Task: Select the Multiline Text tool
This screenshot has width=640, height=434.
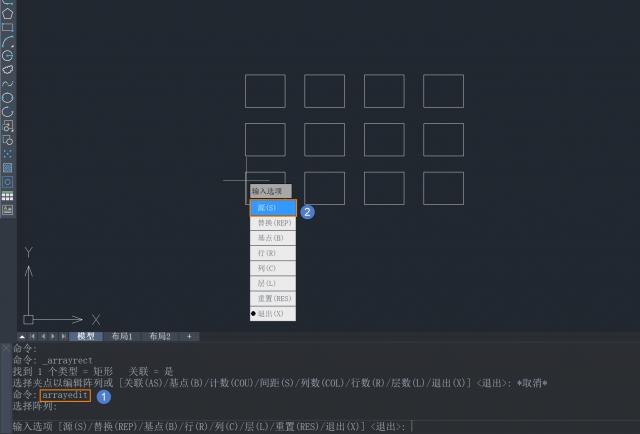Action: tap(7, 210)
